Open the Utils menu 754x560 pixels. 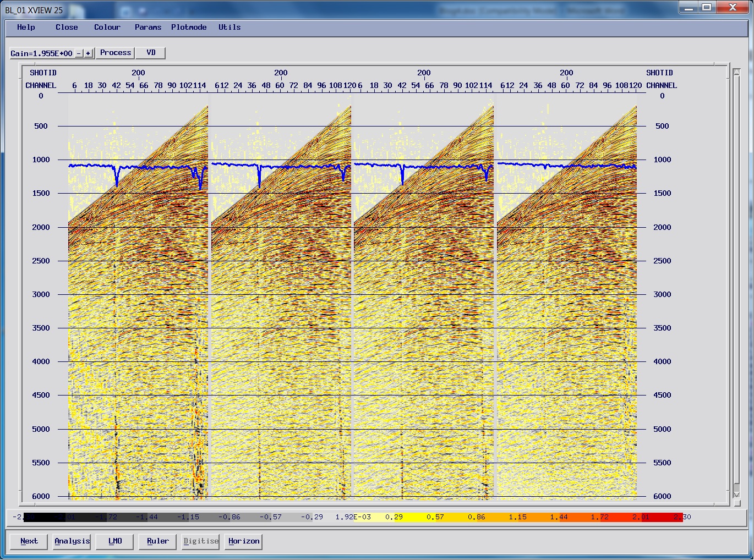229,27
